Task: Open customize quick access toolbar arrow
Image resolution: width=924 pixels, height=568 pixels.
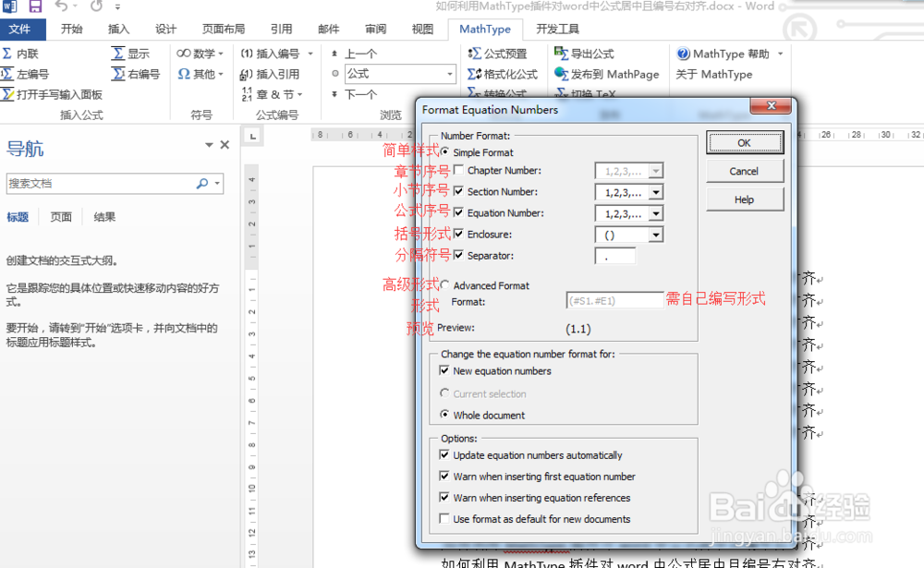Action: pyautogui.click(x=117, y=7)
